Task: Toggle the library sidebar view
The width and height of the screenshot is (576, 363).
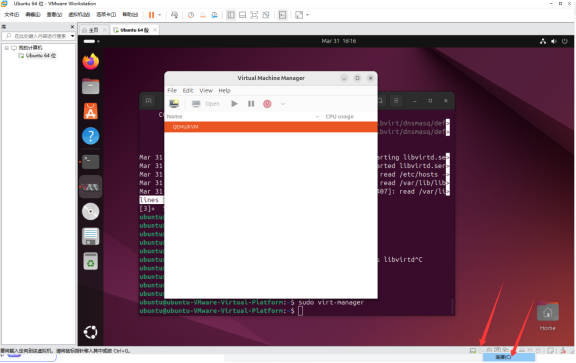Action: [231, 15]
